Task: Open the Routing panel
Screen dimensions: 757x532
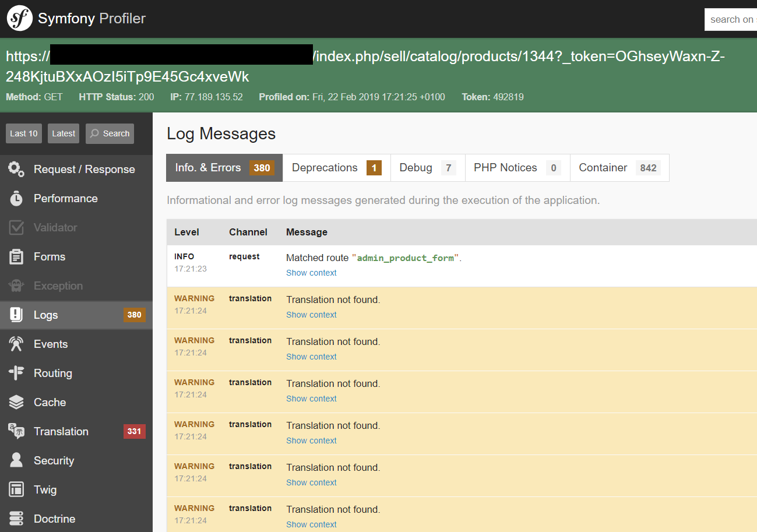Action: [76, 374]
